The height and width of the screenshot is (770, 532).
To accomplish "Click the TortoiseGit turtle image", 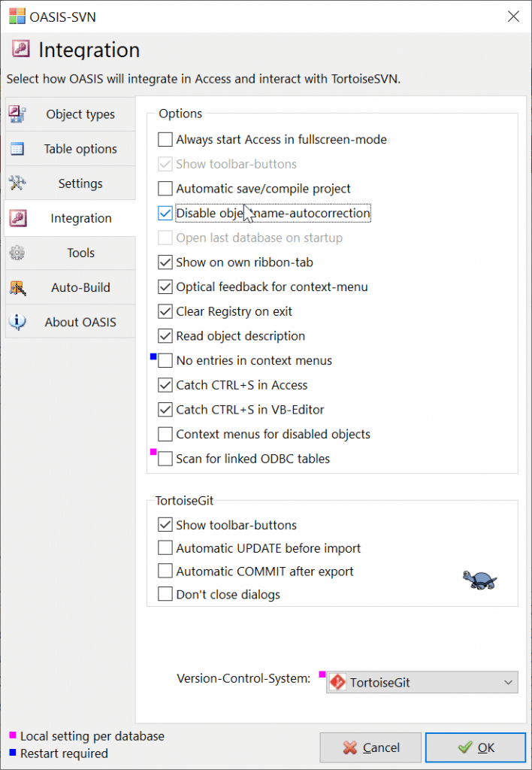I will click(480, 579).
